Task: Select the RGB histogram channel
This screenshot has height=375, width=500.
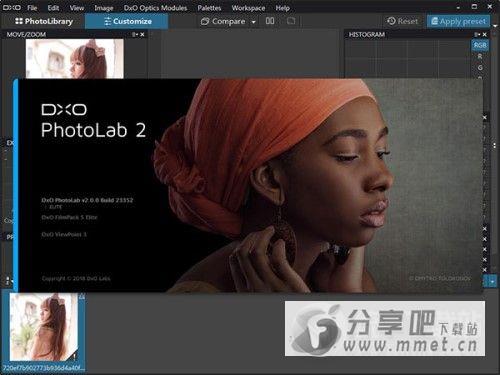Action: 480,45
